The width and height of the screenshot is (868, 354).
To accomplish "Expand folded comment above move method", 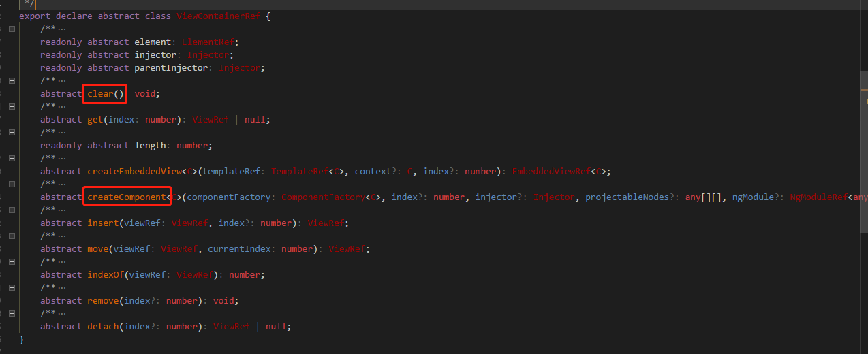I will 12,236.
